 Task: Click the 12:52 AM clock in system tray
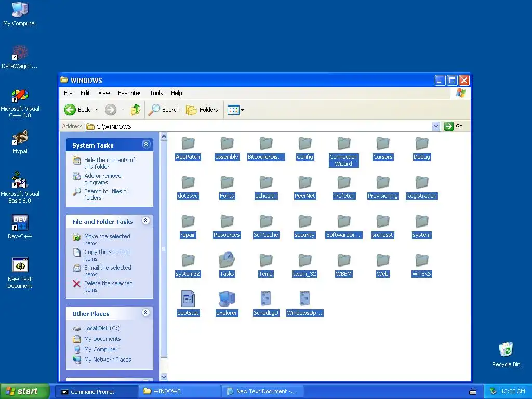click(513, 392)
